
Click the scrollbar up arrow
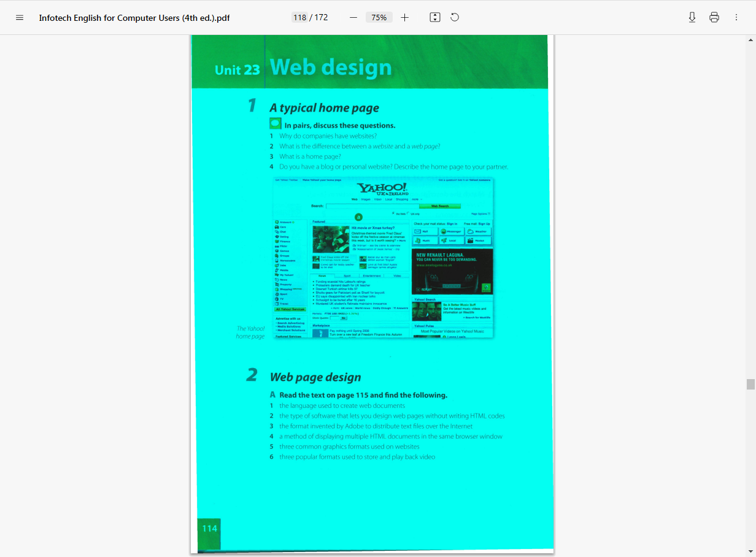pyautogui.click(x=750, y=40)
